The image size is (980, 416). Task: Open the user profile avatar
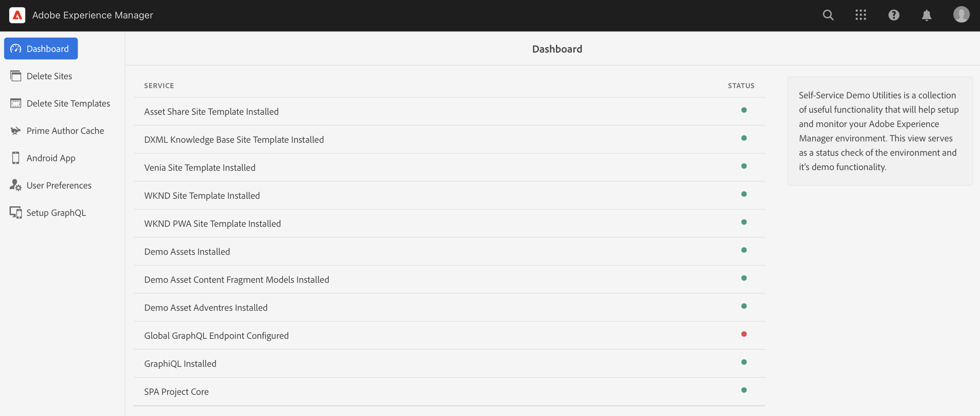click(961, 15)
